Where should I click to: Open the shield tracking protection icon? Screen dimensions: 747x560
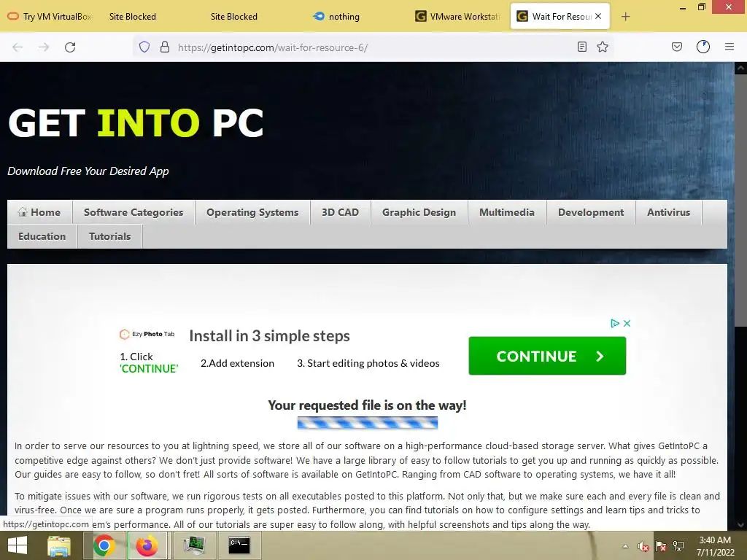144,47
